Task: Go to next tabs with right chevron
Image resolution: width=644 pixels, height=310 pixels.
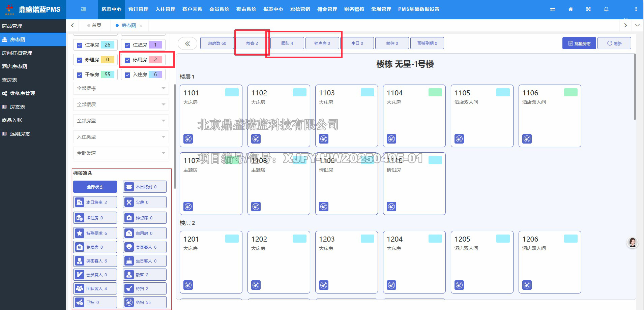Action: 625,25
